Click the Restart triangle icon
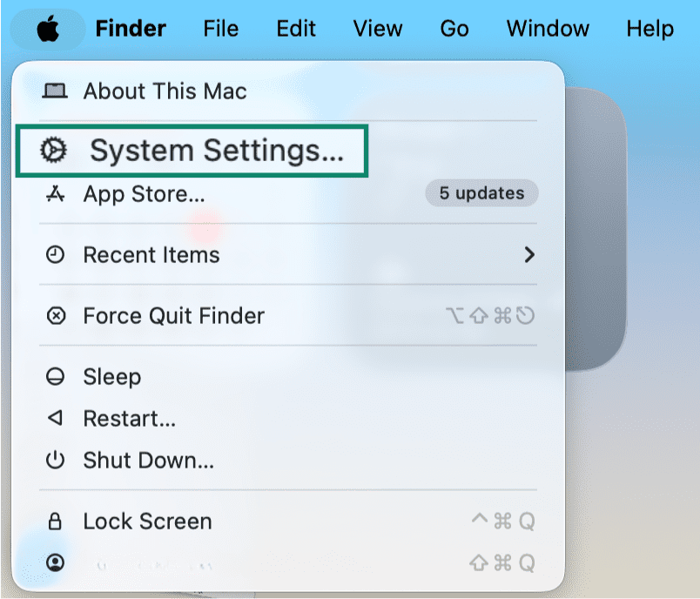 [55, 418]
